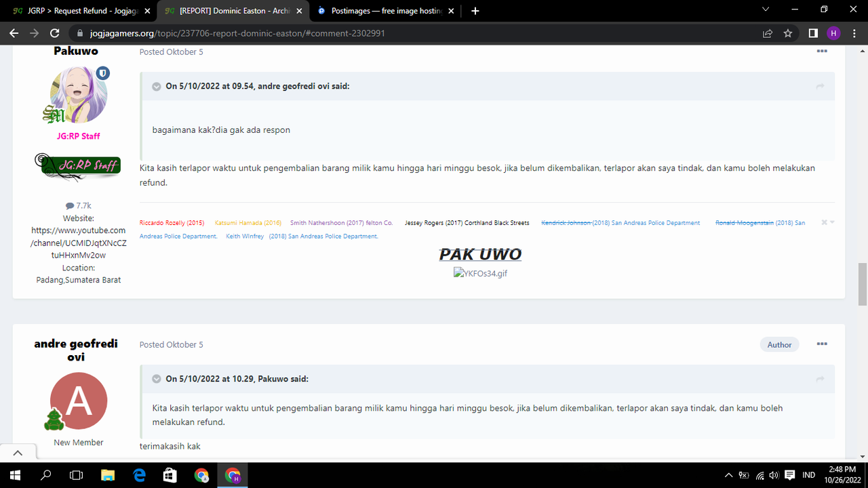Open Pakuwo YouTube channel website link

79,243
